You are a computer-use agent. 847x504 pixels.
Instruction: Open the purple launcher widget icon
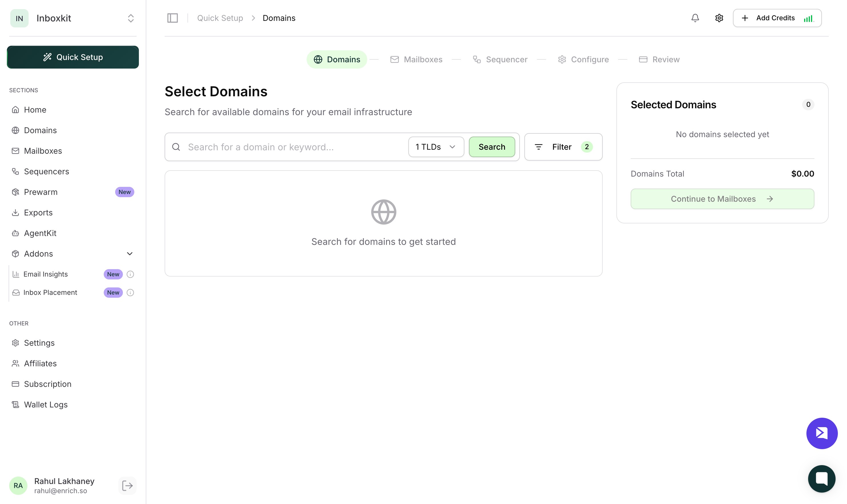click(822, 433)
